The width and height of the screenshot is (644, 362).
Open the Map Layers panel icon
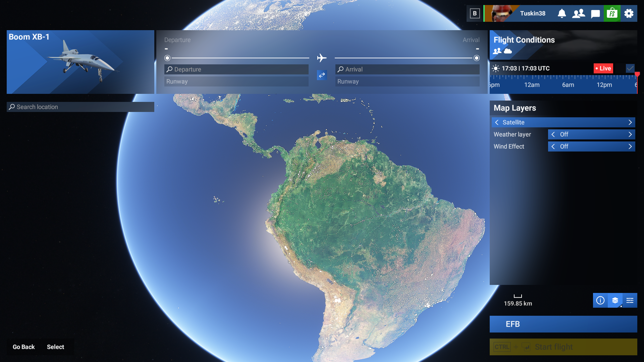pos(615,301)
